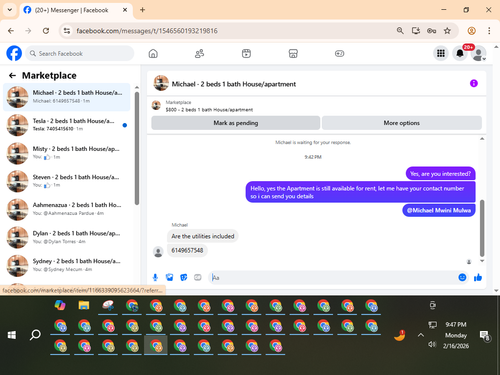This screenshot has width=500, height=375.
Task: Select the Michael conversation in list
Action: (x=66, y=97)
